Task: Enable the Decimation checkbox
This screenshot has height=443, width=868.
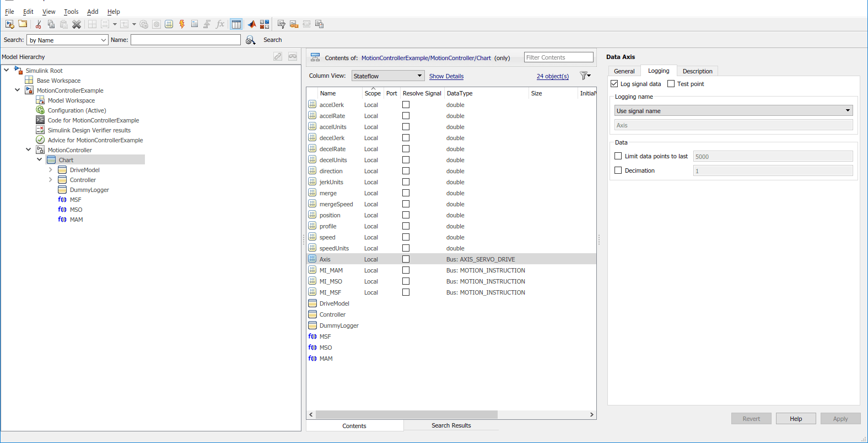Action: pyautogui.click(x=618, y=170)
